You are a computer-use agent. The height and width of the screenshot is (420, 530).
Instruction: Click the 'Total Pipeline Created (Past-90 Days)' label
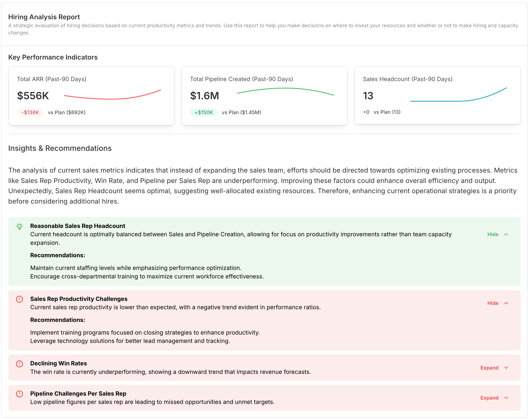[241, 79]
